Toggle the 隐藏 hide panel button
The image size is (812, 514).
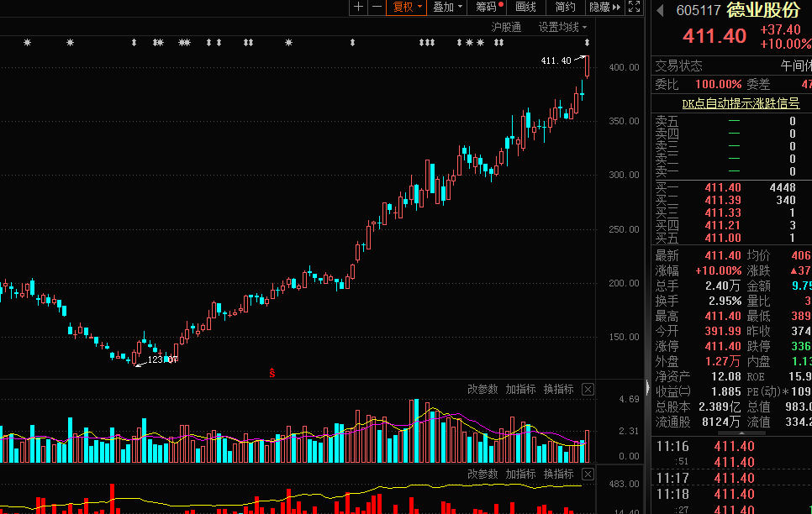pos(604,7)
